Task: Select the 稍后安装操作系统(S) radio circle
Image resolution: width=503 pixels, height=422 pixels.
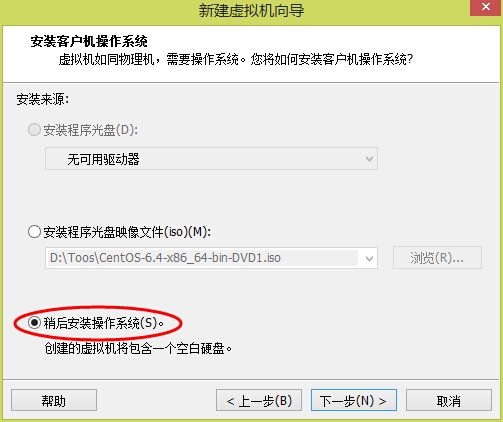Action: coord(34,323)
